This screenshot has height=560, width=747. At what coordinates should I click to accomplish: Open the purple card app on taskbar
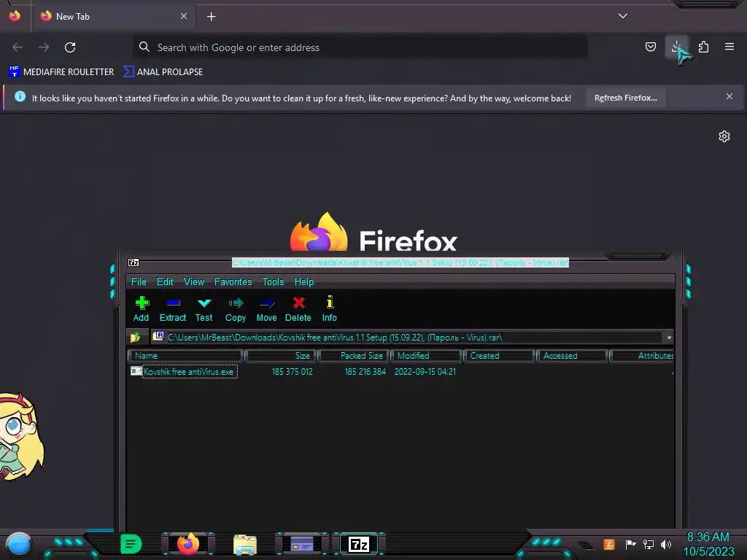[301, 544]
